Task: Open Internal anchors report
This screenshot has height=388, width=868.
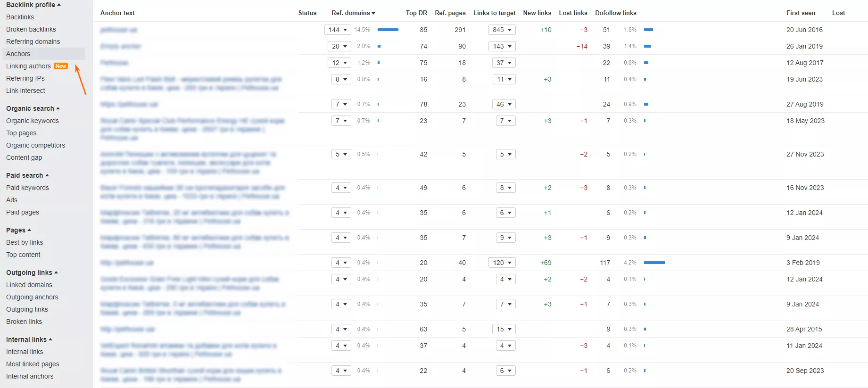Action: point(30,376)
